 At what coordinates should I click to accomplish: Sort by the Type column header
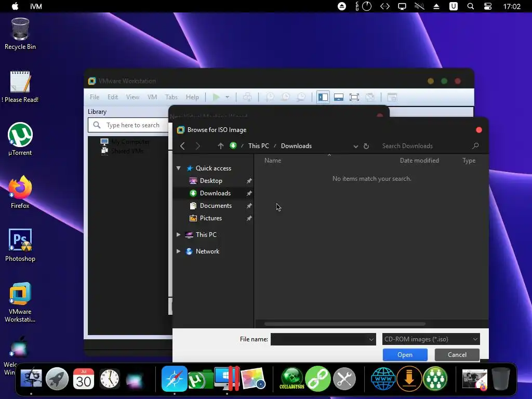pyautogui.click(x=469, y=161)
